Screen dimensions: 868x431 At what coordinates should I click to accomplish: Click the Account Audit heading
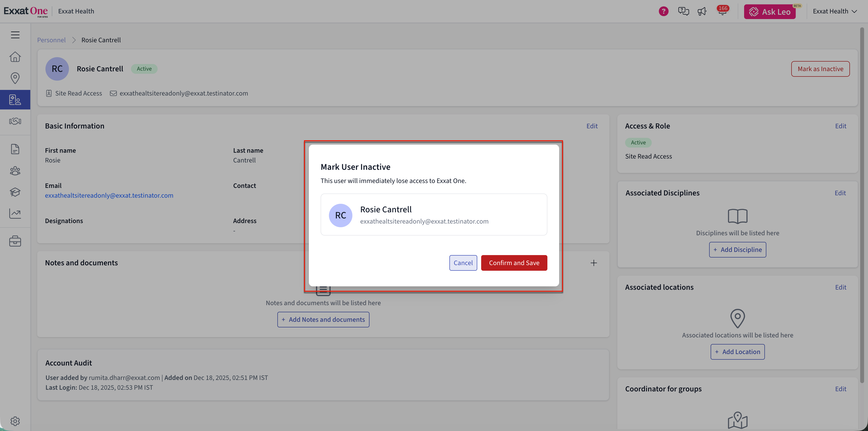(x=68, y=363)
